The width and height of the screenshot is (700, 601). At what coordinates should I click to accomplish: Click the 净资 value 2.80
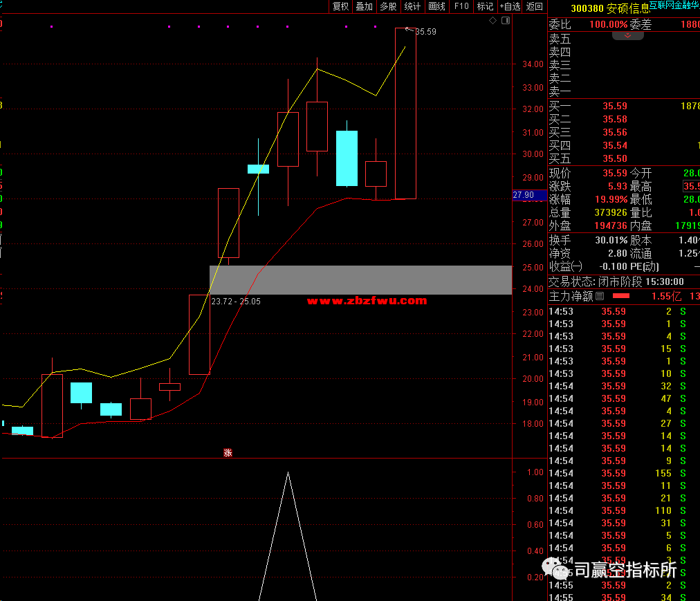point(618,254)
